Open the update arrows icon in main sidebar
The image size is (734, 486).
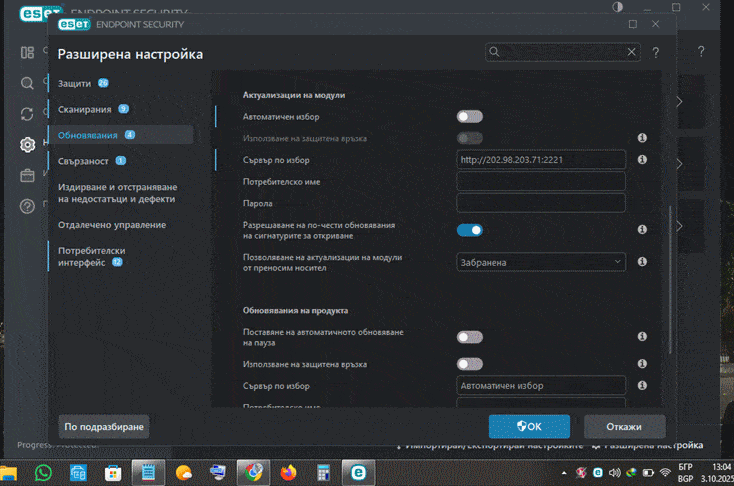click(x=27, y=114)
